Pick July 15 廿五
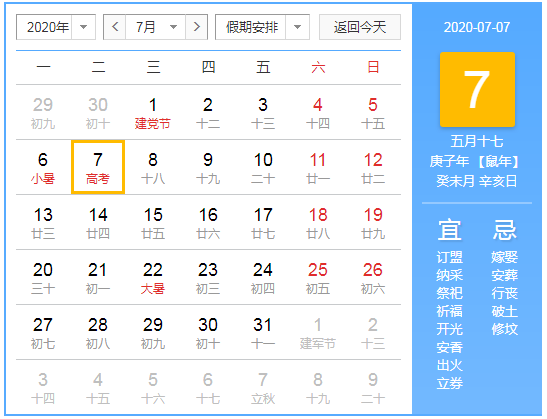 point(153,223)
